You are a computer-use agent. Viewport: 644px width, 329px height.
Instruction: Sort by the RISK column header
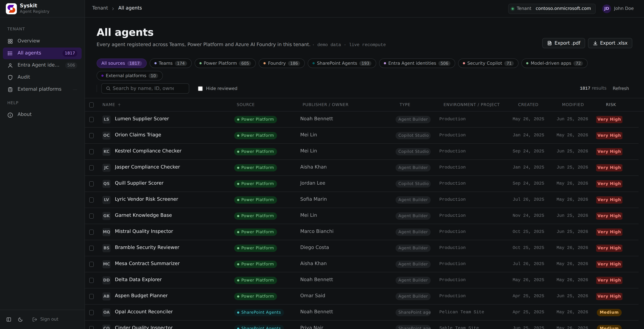[x=611, y=105]
